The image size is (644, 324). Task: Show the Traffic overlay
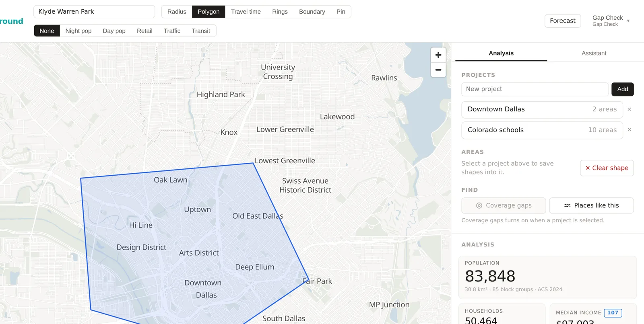pyautogui.click(x=172, y=31)
